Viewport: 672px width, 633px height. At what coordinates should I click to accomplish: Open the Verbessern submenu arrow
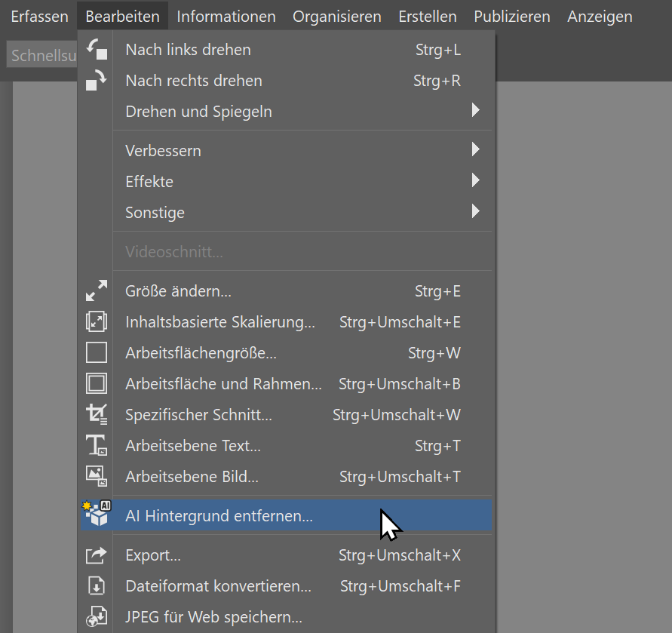[476, 150]
